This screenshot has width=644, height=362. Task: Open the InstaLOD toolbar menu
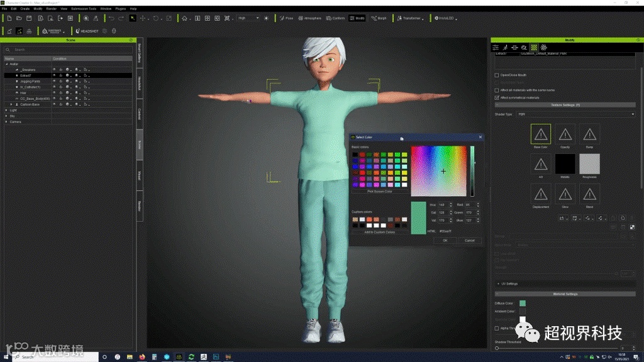tap(445, 18)
